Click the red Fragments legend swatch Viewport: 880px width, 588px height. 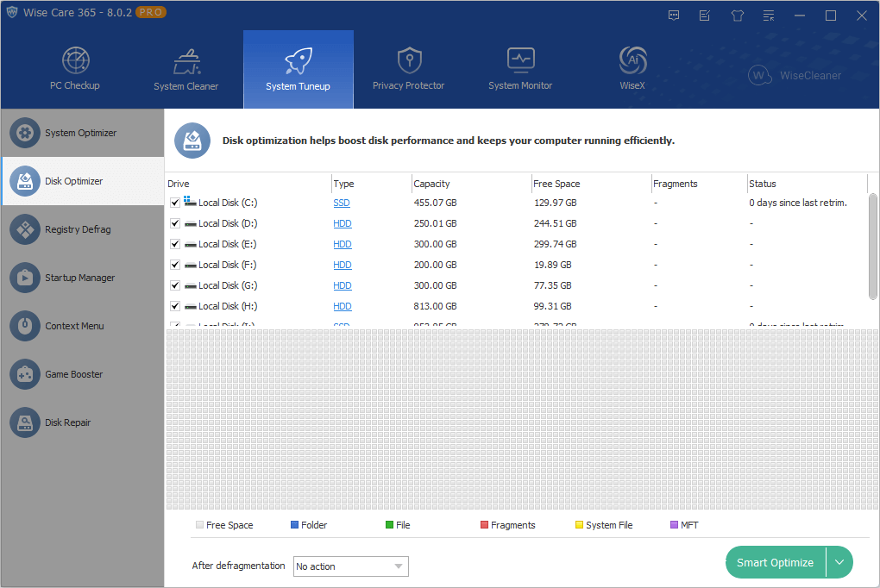[484, 524]
